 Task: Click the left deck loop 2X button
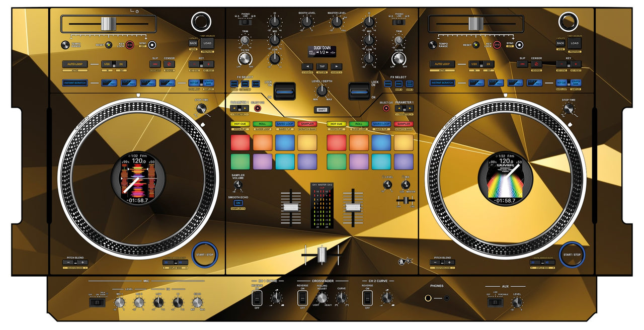[121, 64]
